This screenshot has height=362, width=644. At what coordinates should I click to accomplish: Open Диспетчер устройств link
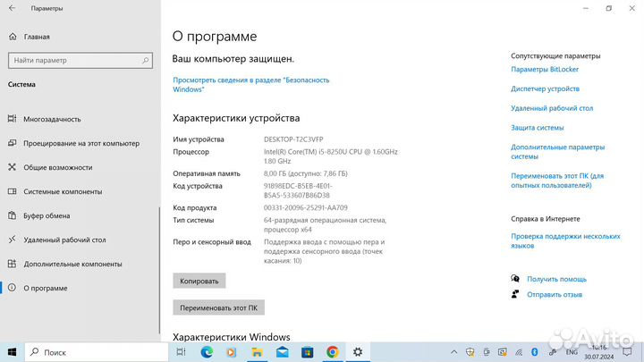pyautogui.click(x=545, y=88)
